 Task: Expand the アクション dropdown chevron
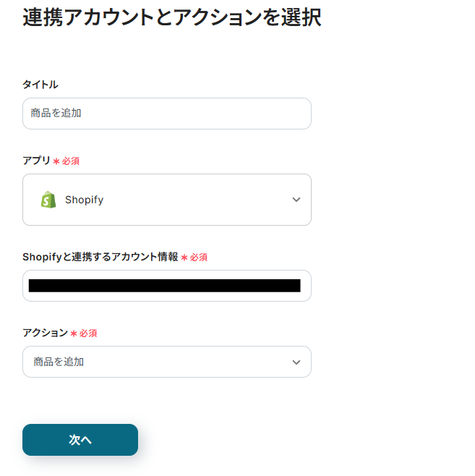coord(296,362)
